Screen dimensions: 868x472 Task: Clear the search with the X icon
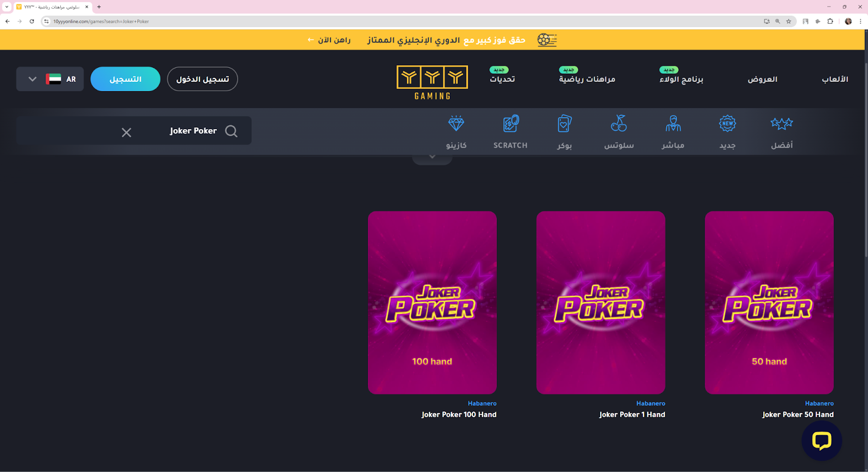point(126,132)
